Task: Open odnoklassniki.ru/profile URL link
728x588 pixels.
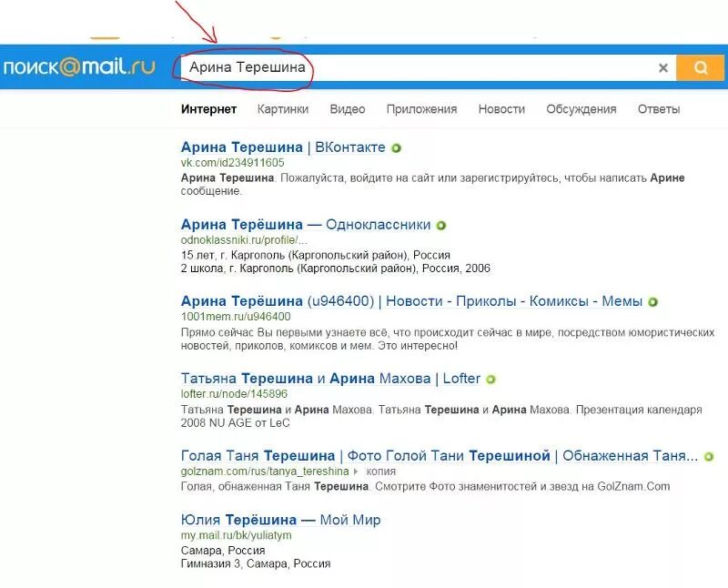Action: (244, 240)
